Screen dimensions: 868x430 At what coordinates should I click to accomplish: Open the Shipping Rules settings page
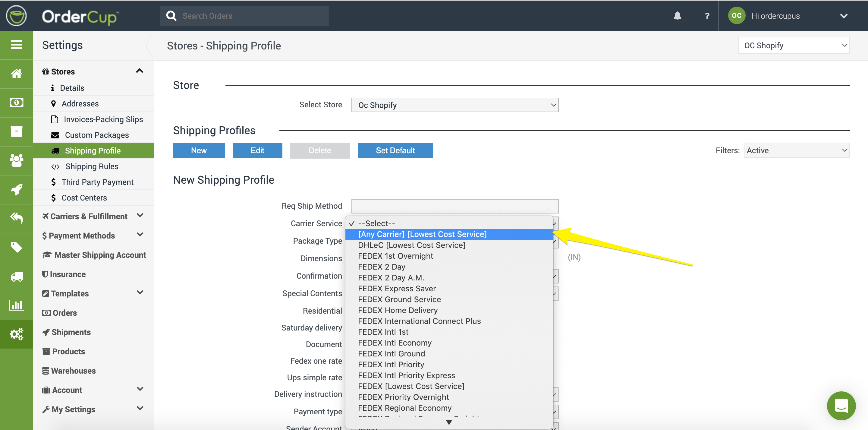tap(92, 166)
